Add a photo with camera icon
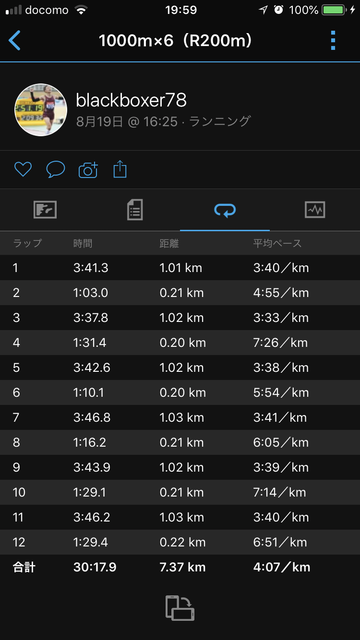The height and width of the screenshot is (640, 360). point(88,169)
